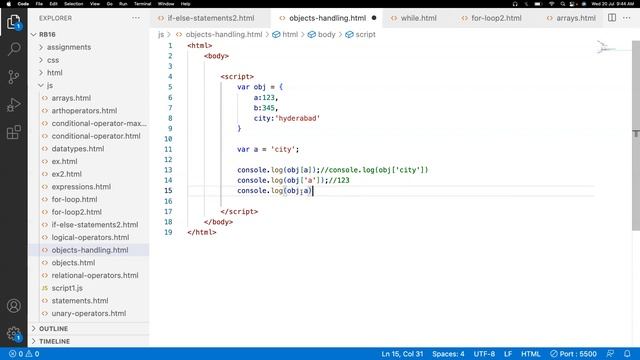Click HTML language mode status item
Viewport: 640px width, 360px height.
(x=531, y=354)
